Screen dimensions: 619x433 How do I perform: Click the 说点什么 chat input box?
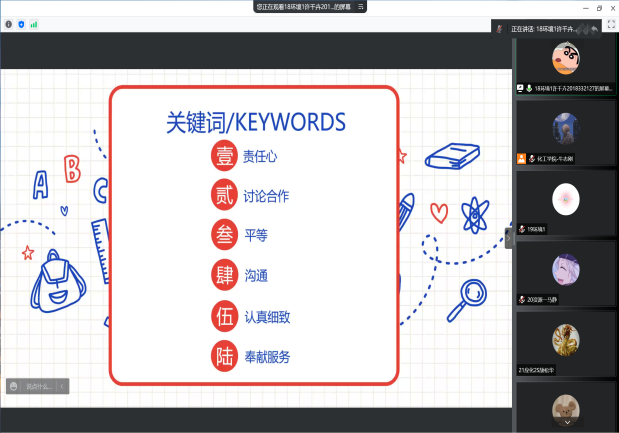pyautogui.click(x=38, y=386)
